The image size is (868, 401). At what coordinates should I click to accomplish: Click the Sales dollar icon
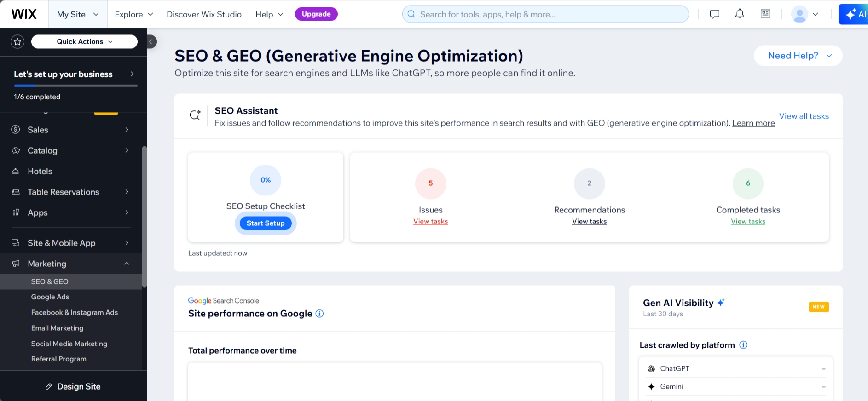pyautogui.click(x=16, y=130)
